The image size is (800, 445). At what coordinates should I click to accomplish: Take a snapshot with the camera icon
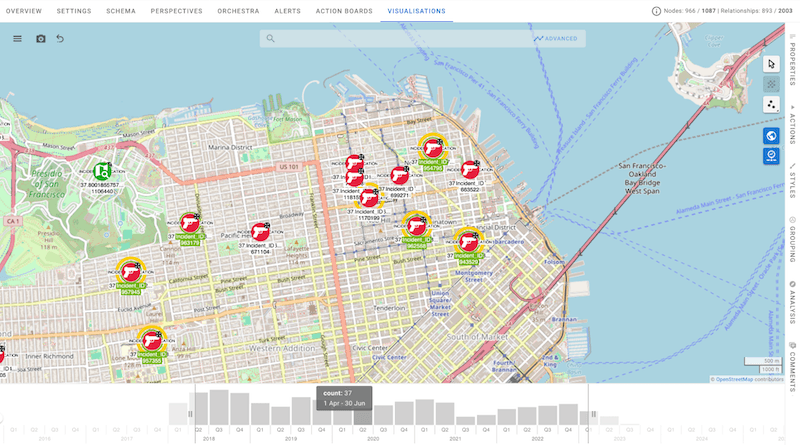point(41,39)
